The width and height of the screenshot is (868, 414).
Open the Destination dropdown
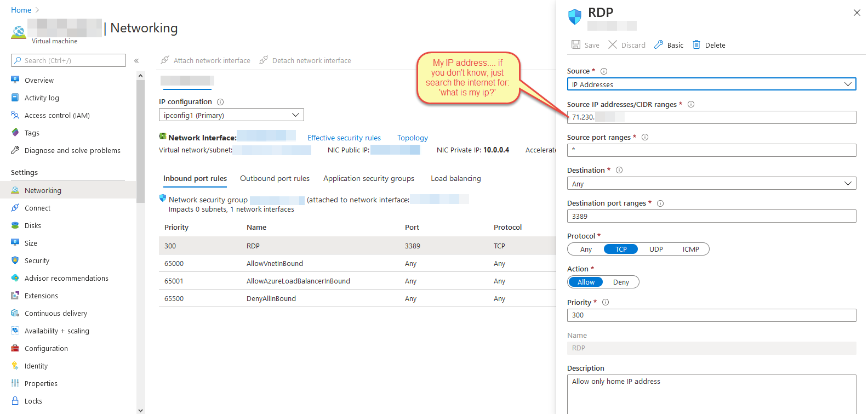pyautogui.click(x=711, y=184)
